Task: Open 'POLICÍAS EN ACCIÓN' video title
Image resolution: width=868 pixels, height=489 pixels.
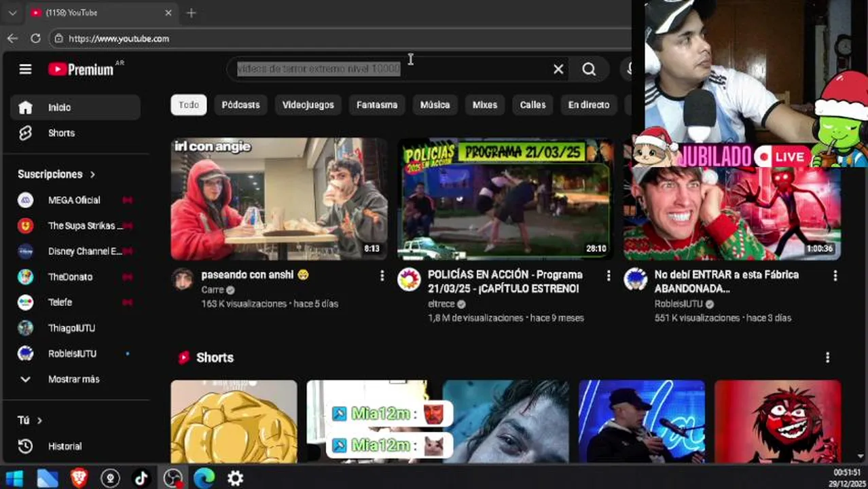Action: [x=505, y=282]
